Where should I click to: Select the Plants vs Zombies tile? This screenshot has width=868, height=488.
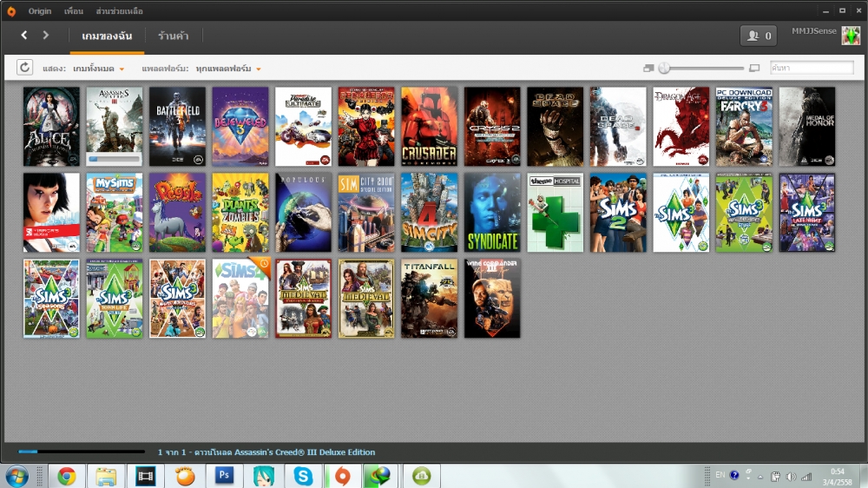240,213
